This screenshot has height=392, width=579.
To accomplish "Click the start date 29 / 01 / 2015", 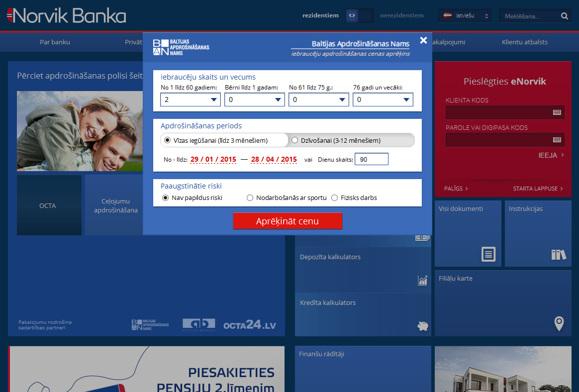I will point(213,159).
